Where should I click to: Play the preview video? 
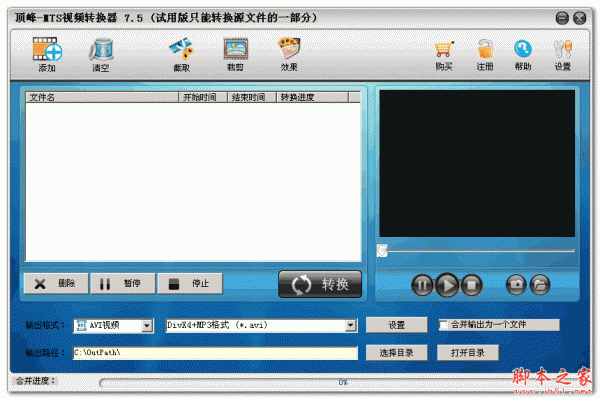click(447, 285)
